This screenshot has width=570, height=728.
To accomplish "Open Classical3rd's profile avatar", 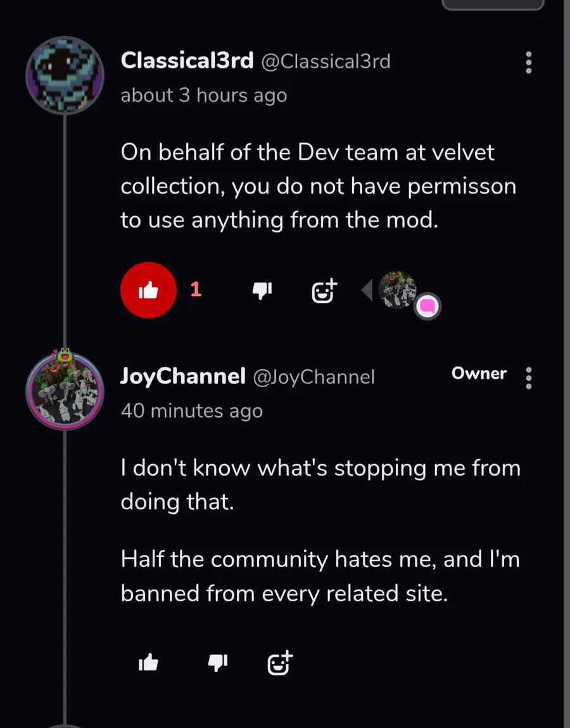I will 65,76.
